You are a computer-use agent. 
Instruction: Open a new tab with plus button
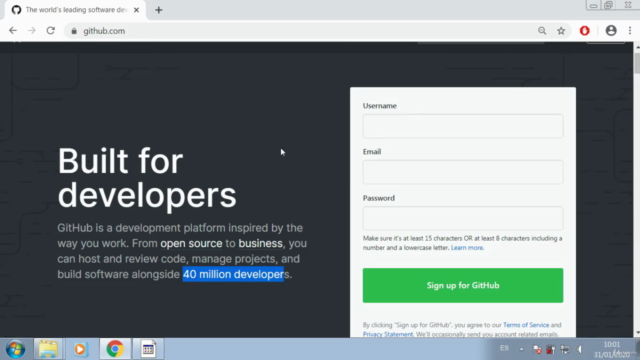tap(159, 10)
